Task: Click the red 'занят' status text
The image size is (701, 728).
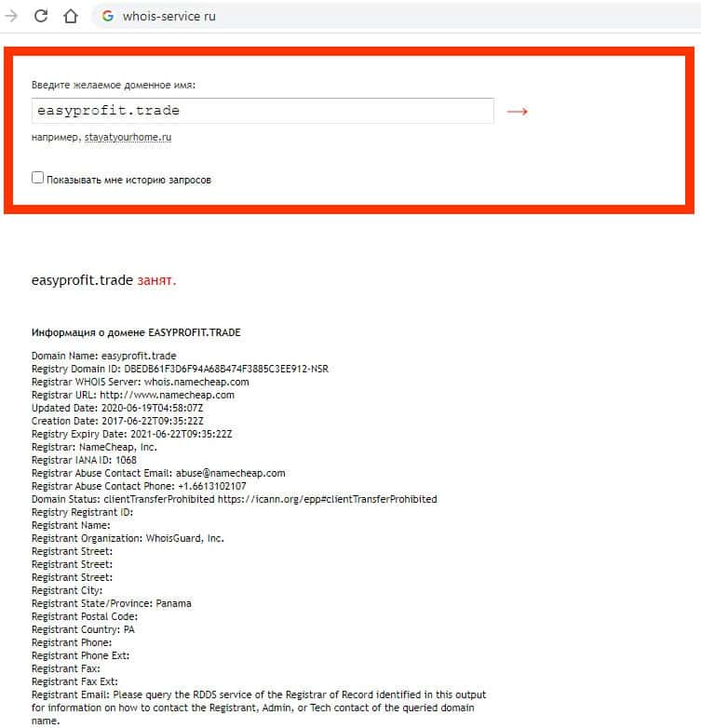Action: tap(156, 280)
